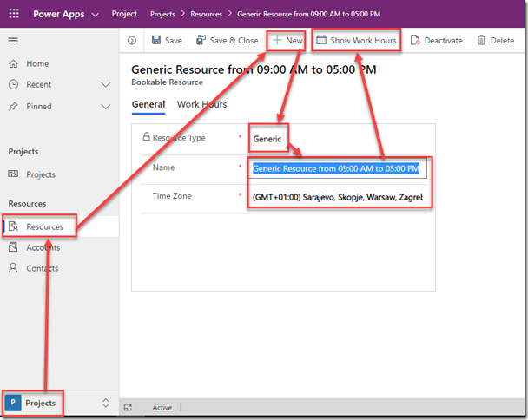Collapse the hamburger navigation menu

pyautogui.click(x=13, y=41)
